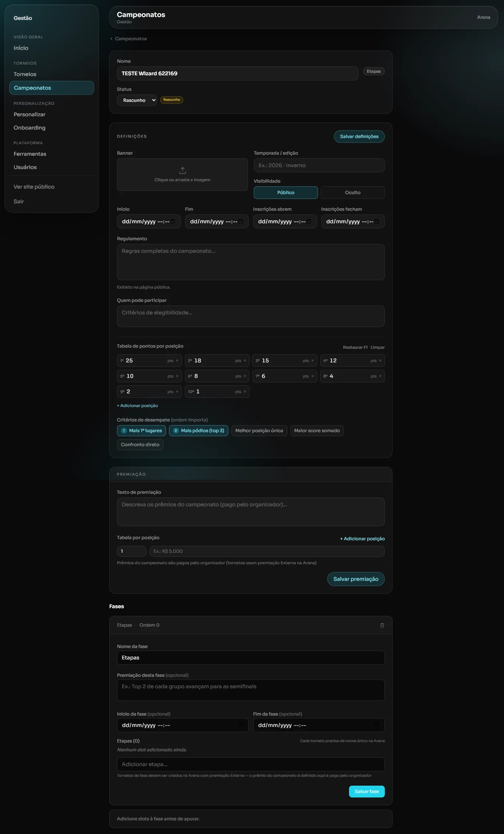504x834 pixels.
Task: Remove the 10º position points entry
Action: pos(245,392)
